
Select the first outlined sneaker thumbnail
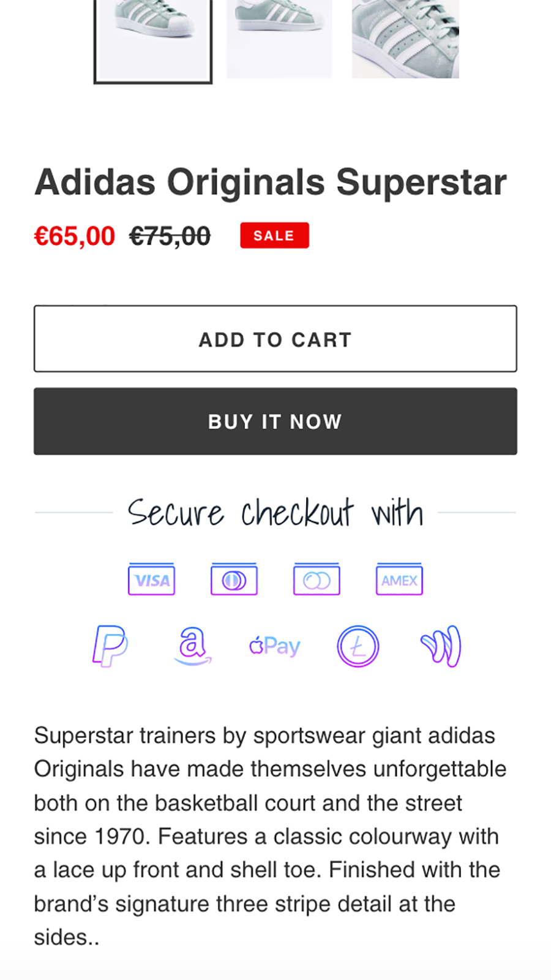click(153, 40)
